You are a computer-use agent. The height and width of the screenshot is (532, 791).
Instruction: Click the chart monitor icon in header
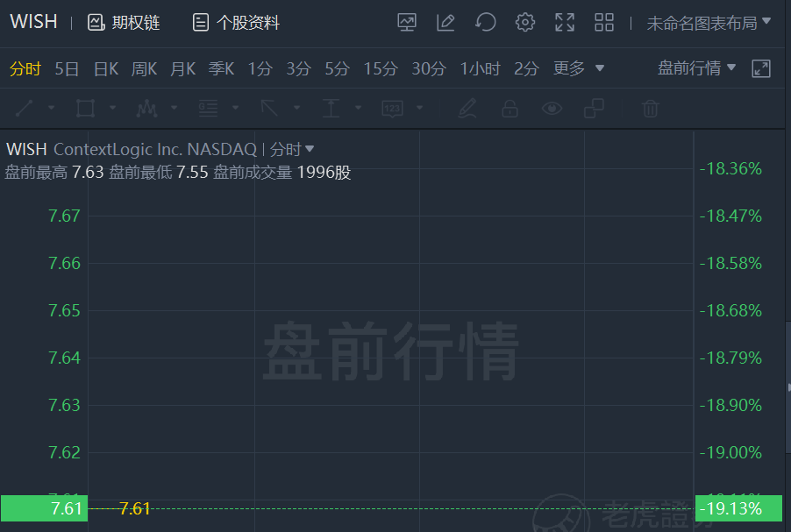click(407, 23)
